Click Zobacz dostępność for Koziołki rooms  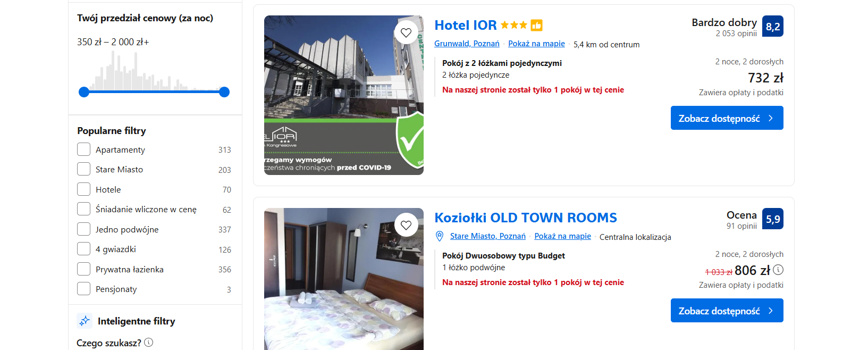[x=727, y=311]
